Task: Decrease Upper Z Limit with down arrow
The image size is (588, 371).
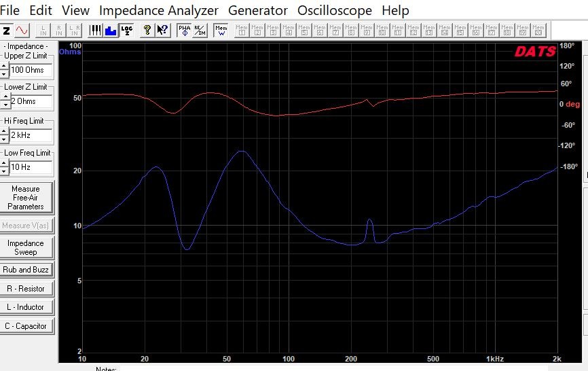Action: tap(4, 74)
